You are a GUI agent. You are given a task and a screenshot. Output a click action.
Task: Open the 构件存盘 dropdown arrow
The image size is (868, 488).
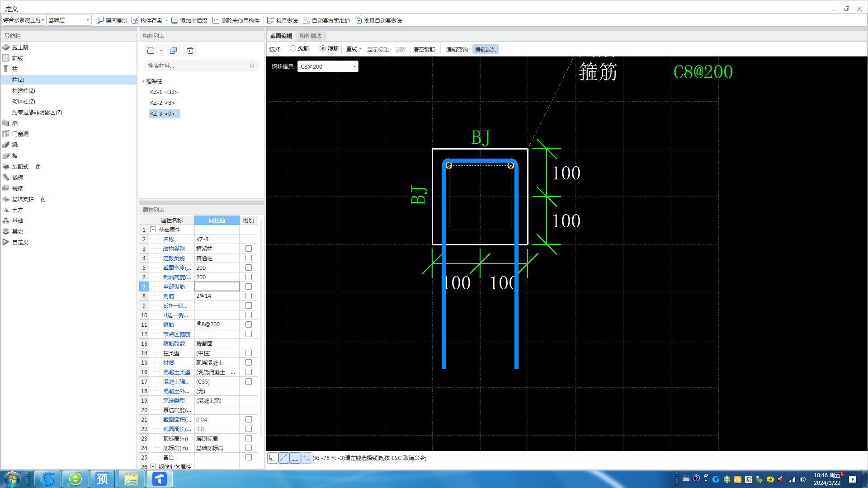click(x=166, y=20)
